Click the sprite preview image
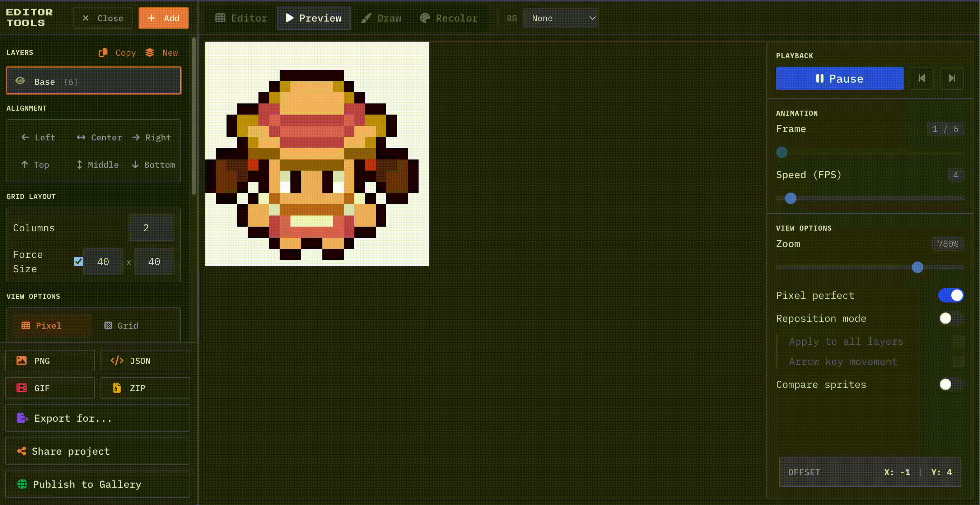The width and height of the screenshot is (980, 505). click(317, 154)
